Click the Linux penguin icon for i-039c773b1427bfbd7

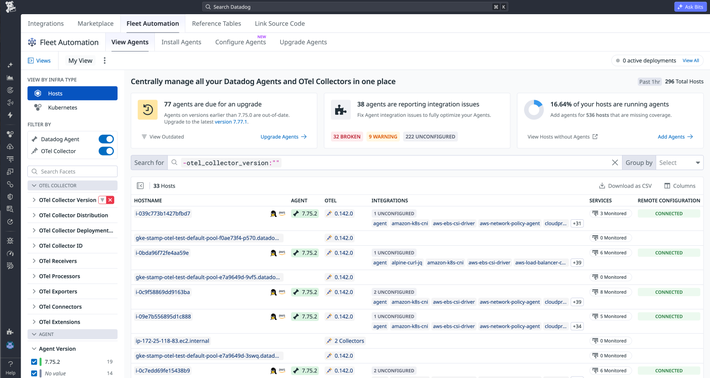[273, 214]
